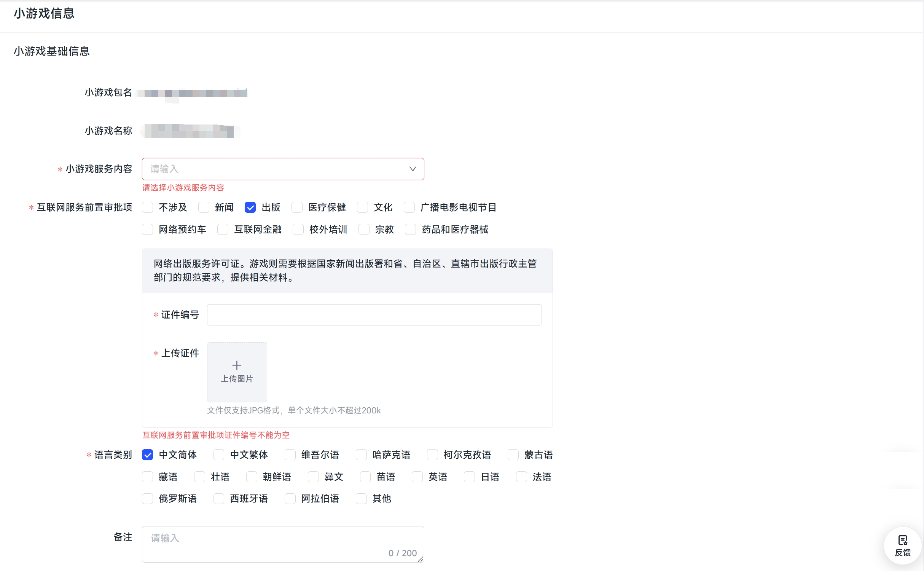
Task: Focus the 备注 textarea
Action: click(x=283, y=544)
